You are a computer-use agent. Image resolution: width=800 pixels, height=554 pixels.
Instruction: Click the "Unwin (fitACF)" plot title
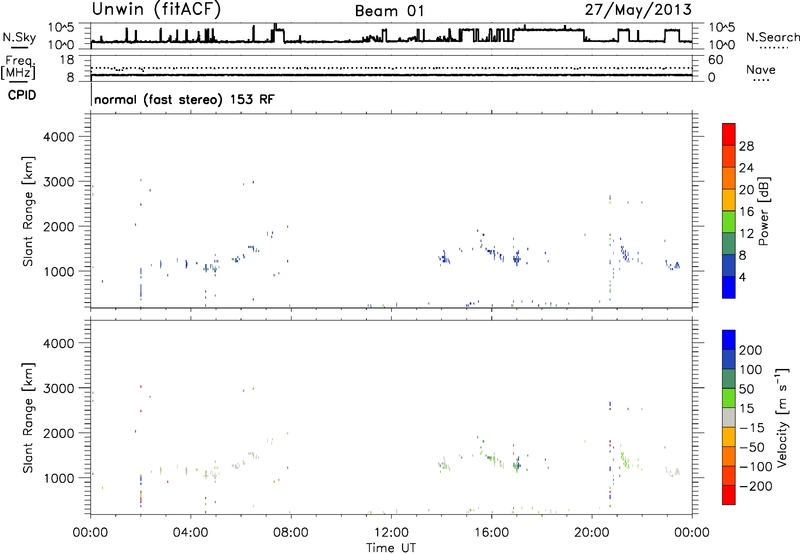point(156,10)
